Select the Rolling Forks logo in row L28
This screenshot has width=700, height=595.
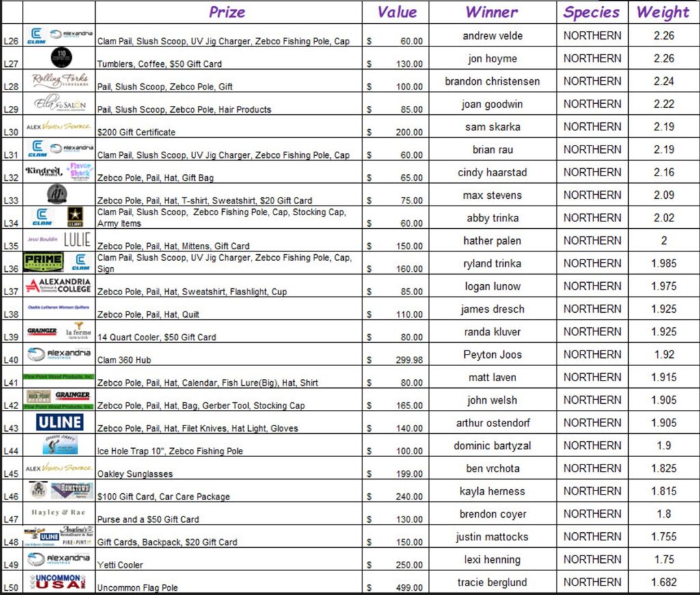(x=60, y=81)
